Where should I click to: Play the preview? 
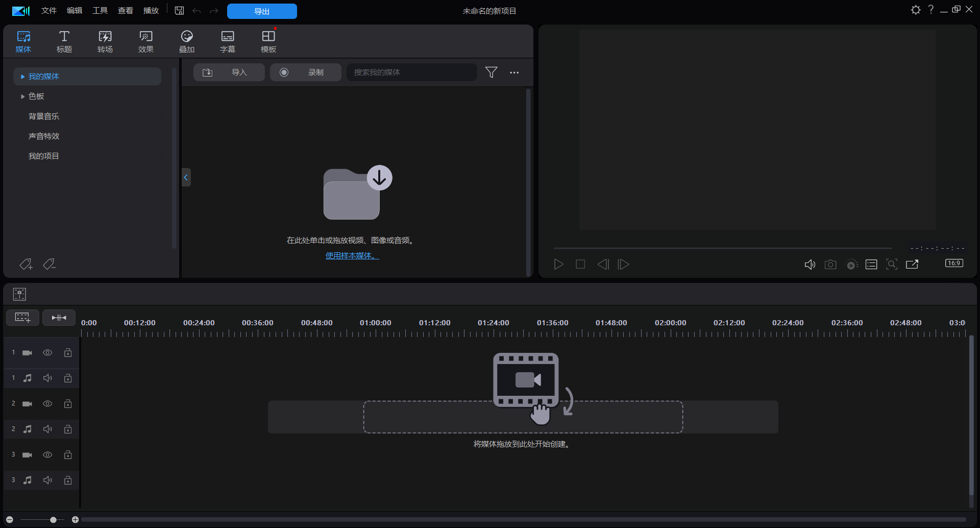[559, 265]
